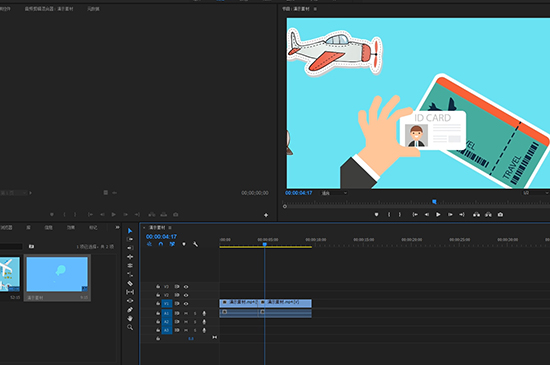Screen dimensions: 550x365
Task: Select the Razor tool in the toolbox
Action: pos(130,283)
